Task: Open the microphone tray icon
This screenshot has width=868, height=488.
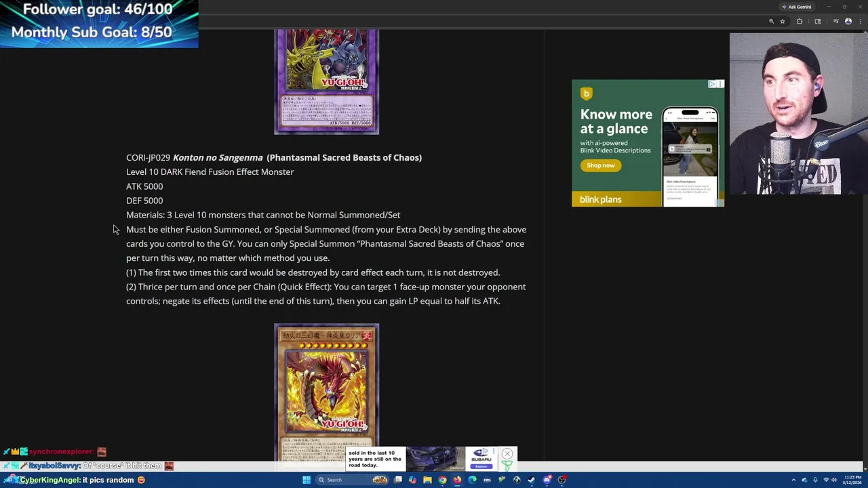Action: [815, 480]
